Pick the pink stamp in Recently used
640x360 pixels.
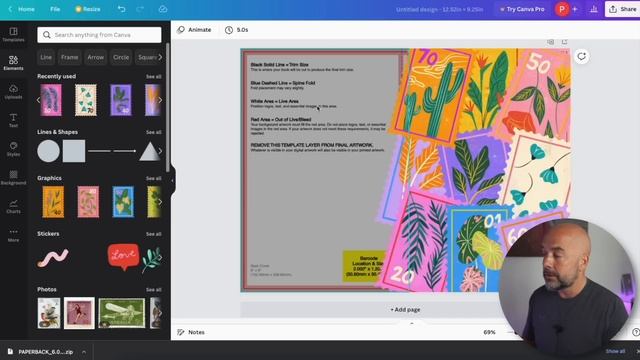point(51,100)
